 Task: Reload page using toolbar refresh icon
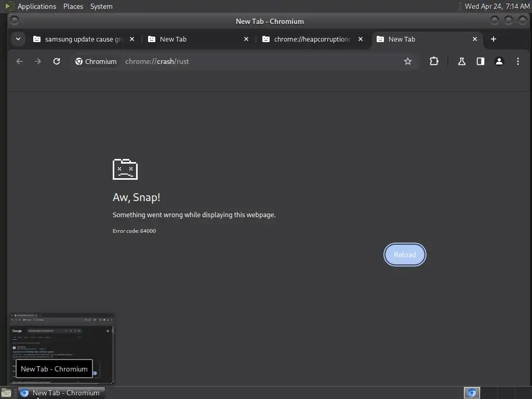[57, 61]
